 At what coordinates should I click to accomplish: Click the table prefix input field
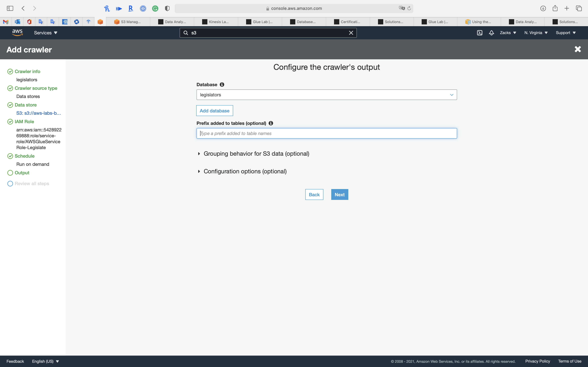(326, 134)
